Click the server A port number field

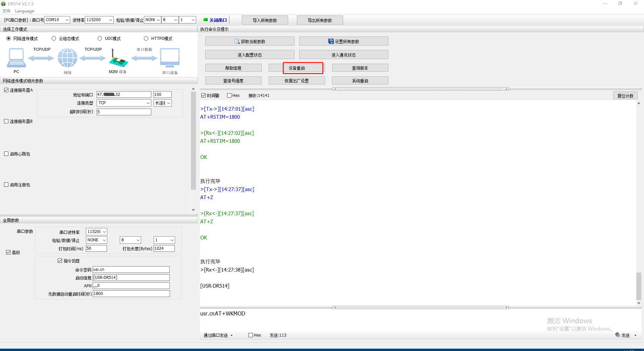tap(162, 95)
